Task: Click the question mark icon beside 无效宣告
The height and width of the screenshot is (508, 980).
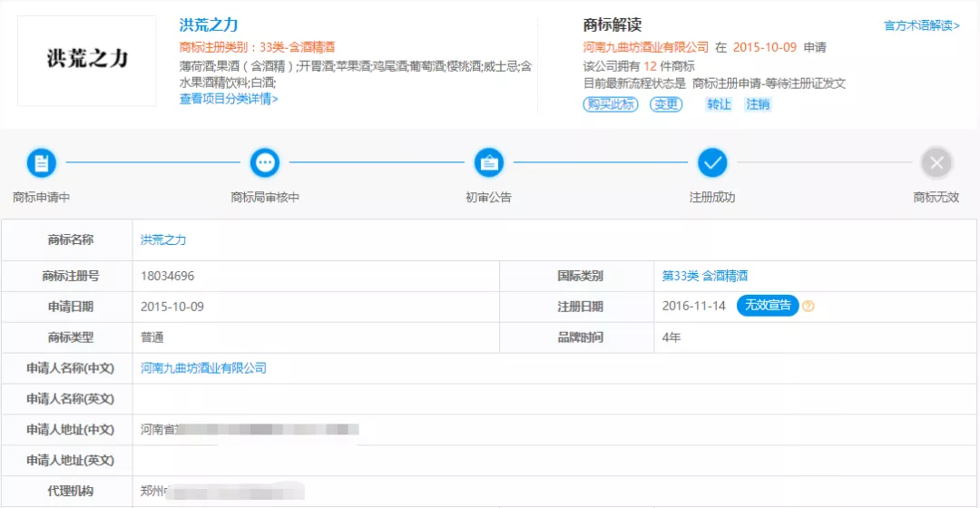Action: (808, 307)
